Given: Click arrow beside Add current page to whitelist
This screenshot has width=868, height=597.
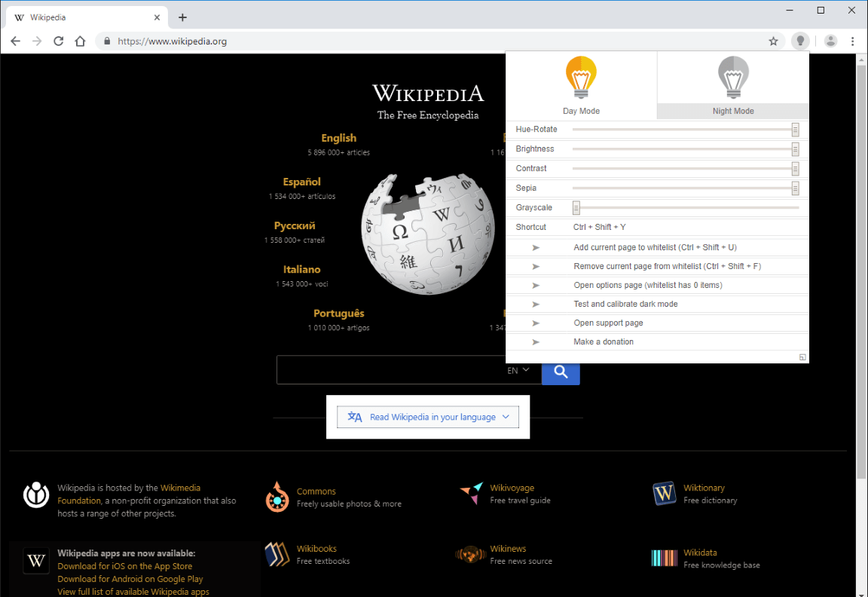Looking at the screenshot, I should click(535, 247).
